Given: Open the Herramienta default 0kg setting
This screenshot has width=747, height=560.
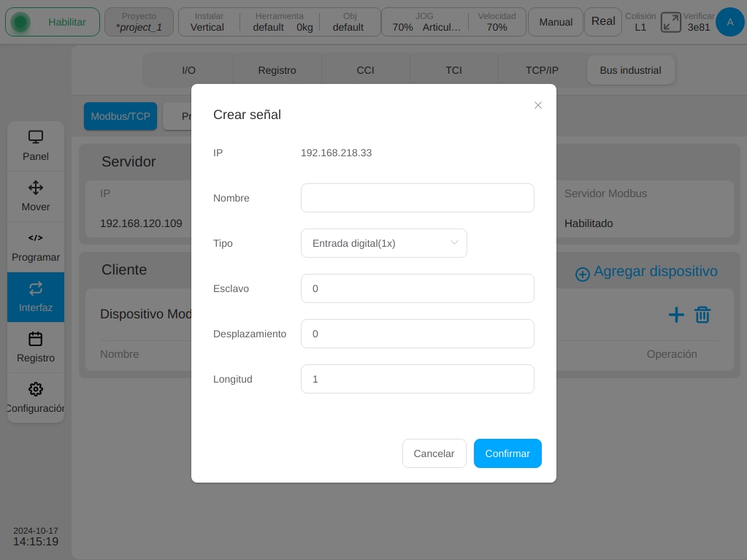Looking at the screenshot, I should (x=282, y=22).
